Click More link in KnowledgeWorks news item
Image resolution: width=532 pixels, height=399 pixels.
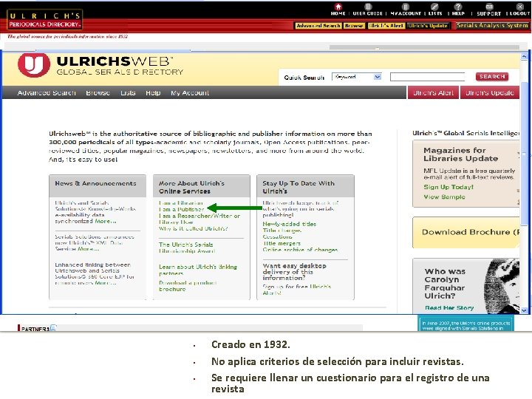[x=106, y=221]
